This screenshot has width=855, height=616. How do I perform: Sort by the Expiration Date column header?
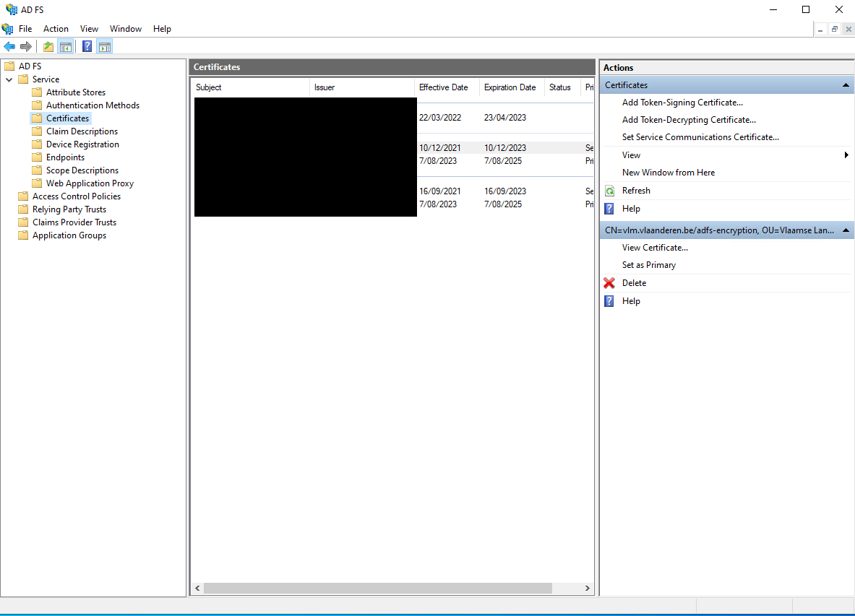pos(512,87)
